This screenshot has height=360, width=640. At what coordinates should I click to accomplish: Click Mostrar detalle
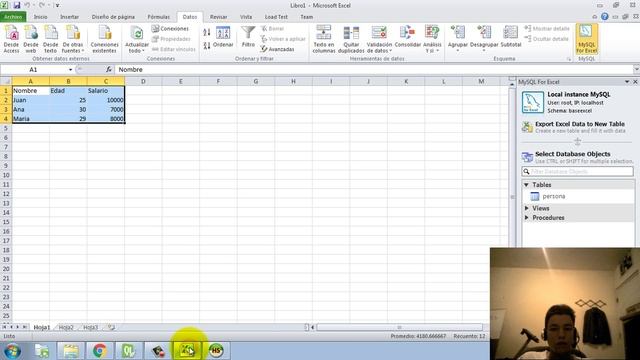pos(547,29)
